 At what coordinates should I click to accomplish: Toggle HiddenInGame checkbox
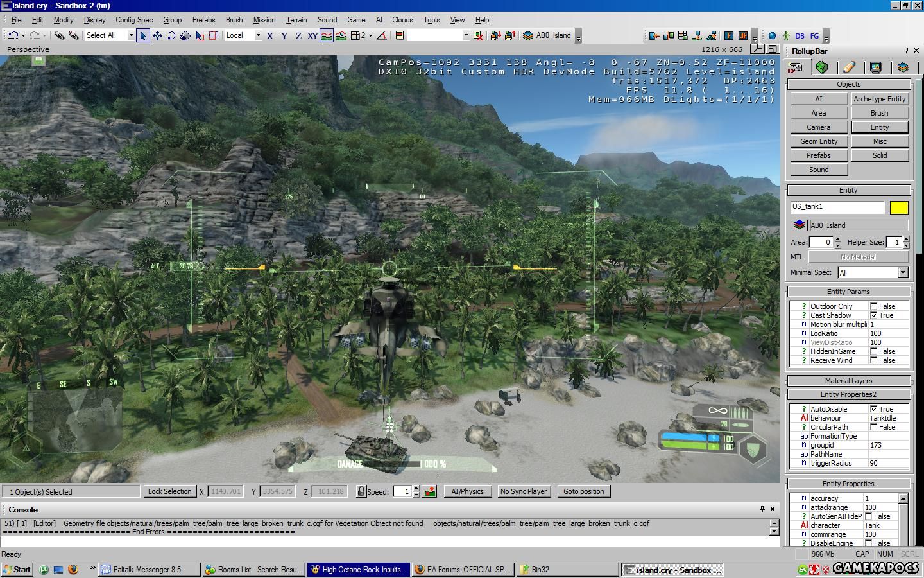pyautogui.click(x=873, y=351)
